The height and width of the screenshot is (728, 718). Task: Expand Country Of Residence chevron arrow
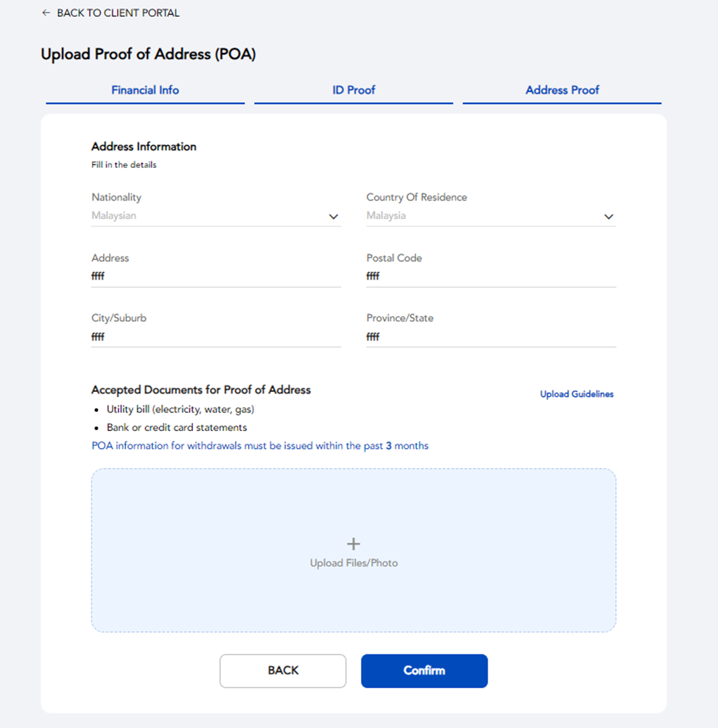pos(608,217)
